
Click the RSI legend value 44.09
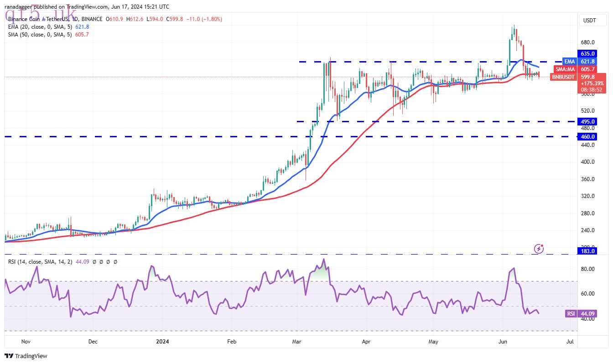click(83, 262)
